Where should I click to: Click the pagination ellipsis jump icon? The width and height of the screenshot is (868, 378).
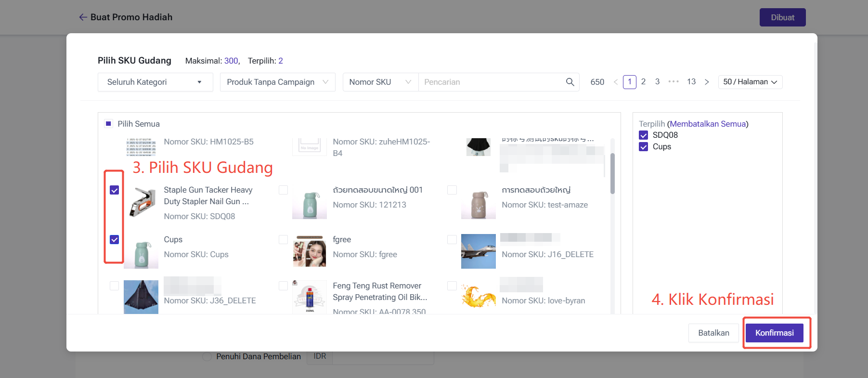point(674,82)
